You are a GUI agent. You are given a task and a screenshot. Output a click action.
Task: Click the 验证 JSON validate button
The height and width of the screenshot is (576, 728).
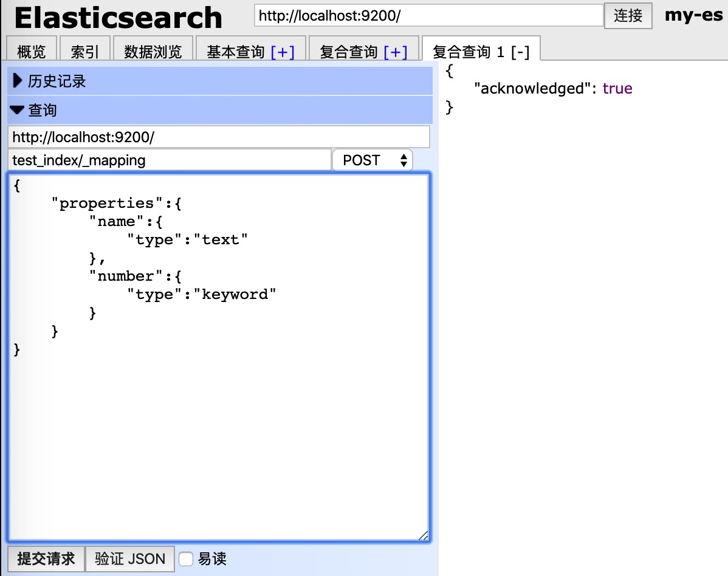[130, 559]
